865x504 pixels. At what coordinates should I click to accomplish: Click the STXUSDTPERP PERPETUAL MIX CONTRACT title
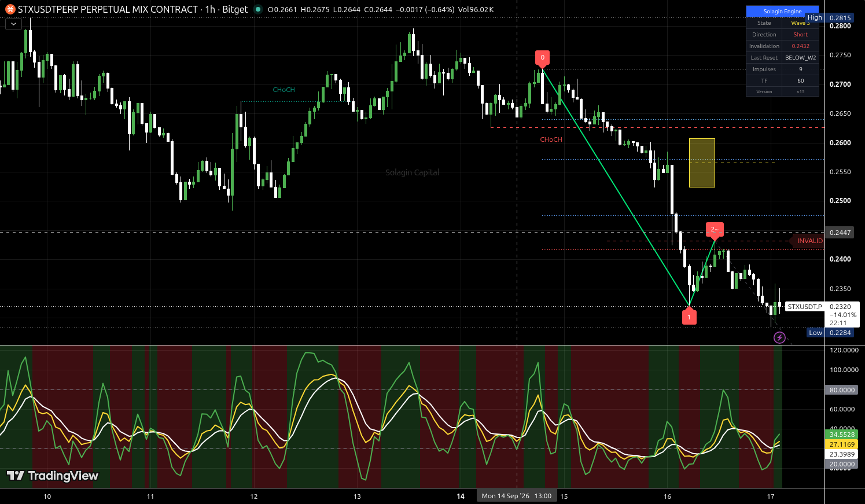(x=108, y=9)
